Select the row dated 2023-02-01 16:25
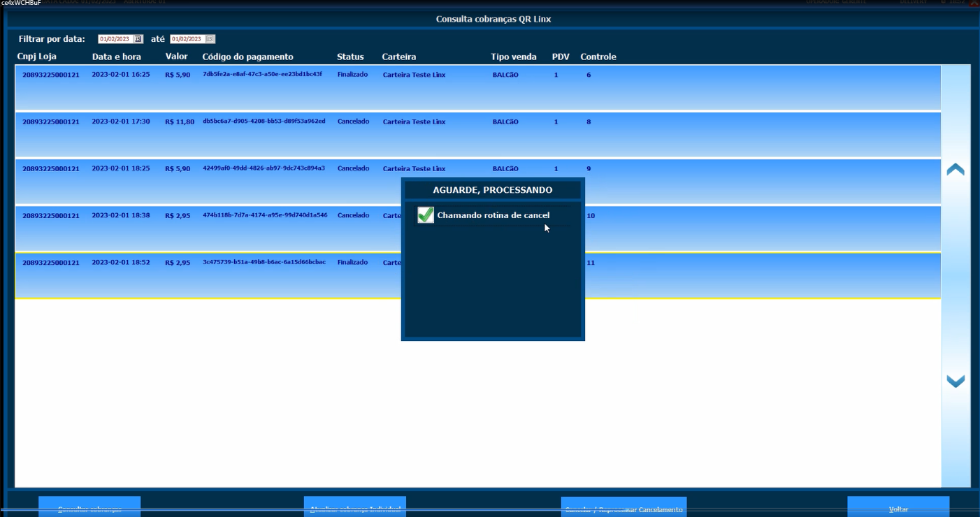The height and width of the screenshot is (517, 980). coord(478,87)
